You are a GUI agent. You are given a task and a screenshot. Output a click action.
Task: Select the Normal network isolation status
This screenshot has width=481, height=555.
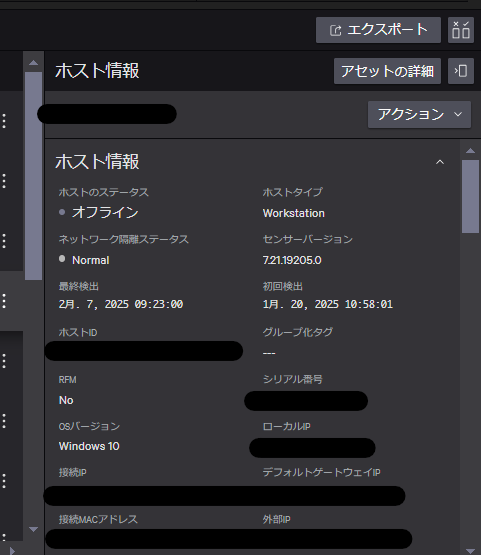(91, 260)
